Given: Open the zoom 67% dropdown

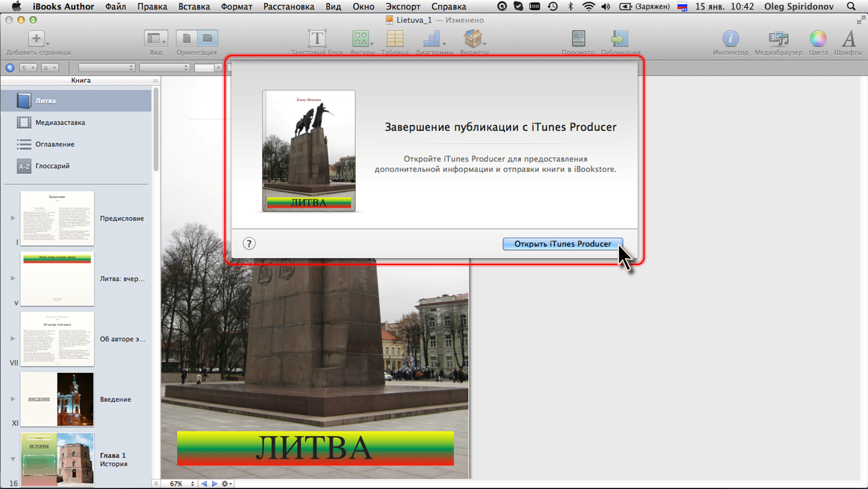Looking at the screenshot, I should pos(182,484).
